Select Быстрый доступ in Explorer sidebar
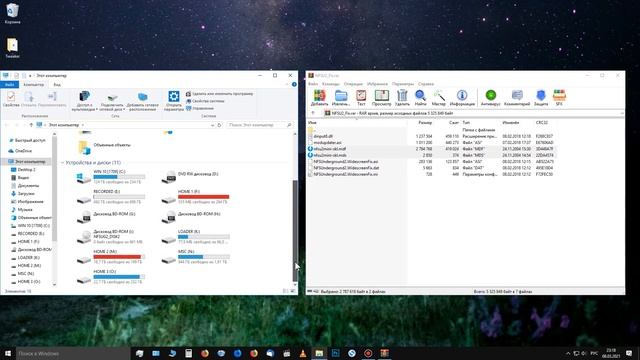Image resolution: width=640 pixels, height=360 pixels. [x=27, y=140]
